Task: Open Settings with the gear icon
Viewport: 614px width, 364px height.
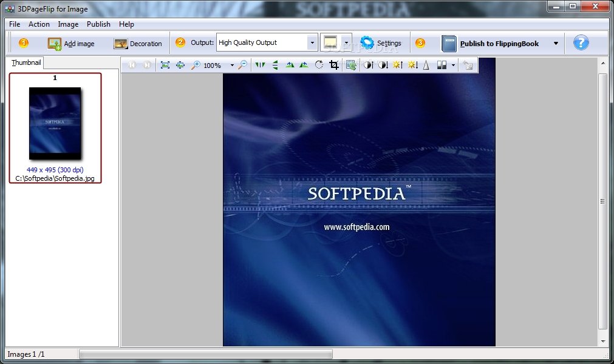Action: click(381, 43)
